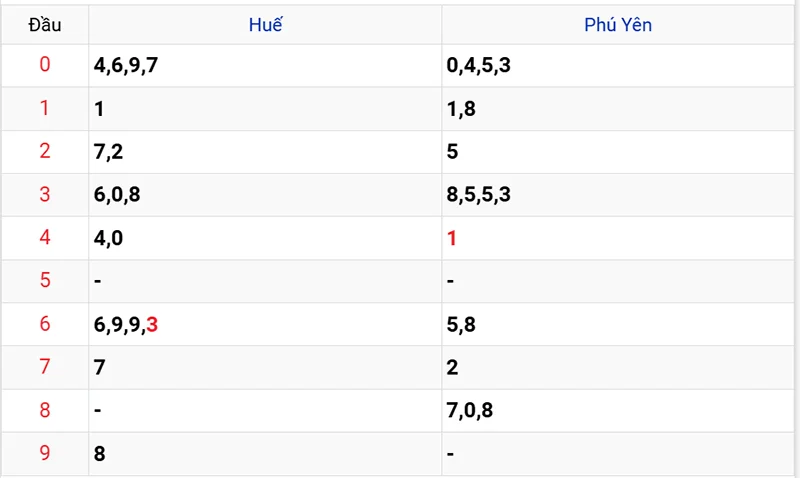
Task: Select row label 6 in Đầu column
Action: click(44, 324)
